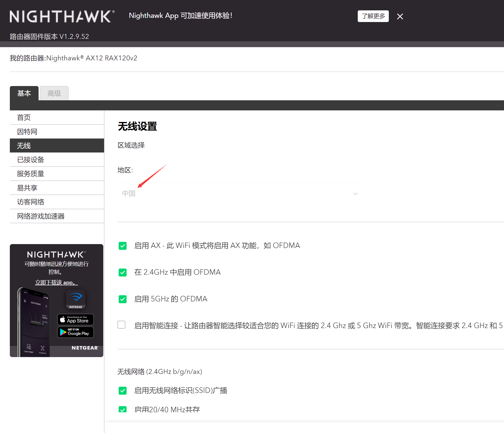Click the NETGEAR logo in the ad
The height and width of the screenshot is (433, 504).
(x=85, y=348)
